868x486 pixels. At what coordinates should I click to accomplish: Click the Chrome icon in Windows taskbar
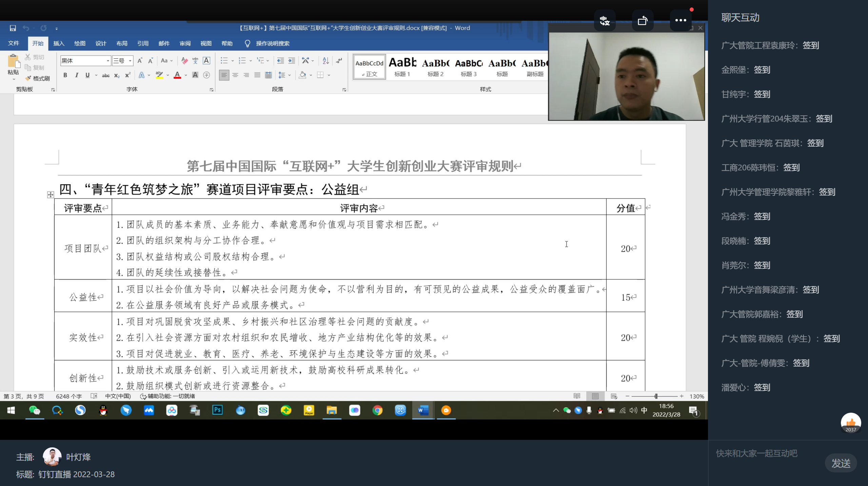click(x=377, y=411)
